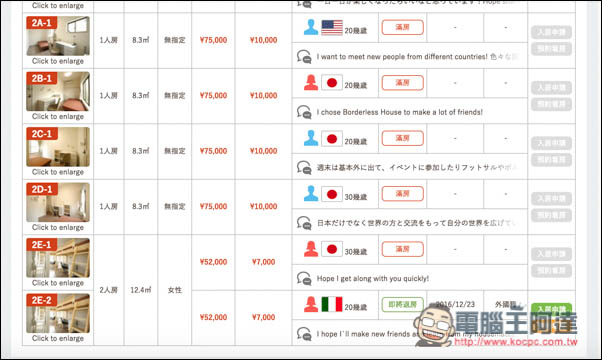
Task: Click the Japan flag icon in row 2B-1
Action: click(x=332, y=83)
